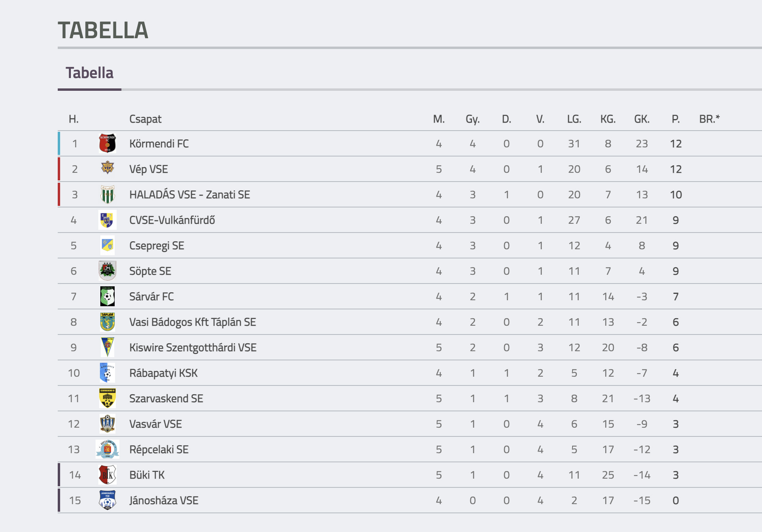
Task: Select the Jánosháza VSE blue badge
Action: [107, 500]
